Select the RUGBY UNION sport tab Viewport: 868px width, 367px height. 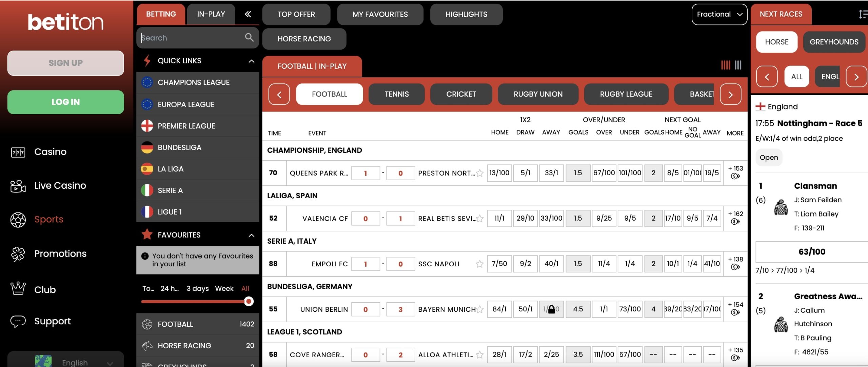coord(538,94)
